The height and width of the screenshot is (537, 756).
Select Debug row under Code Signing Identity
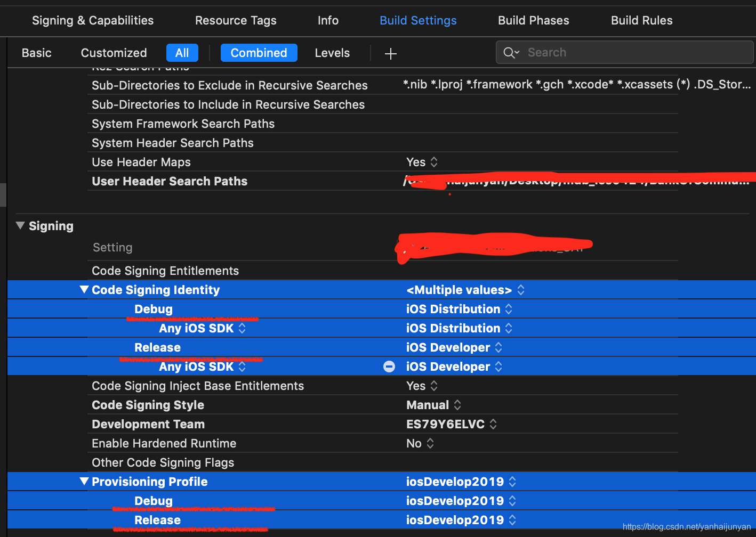click(382, 309)
